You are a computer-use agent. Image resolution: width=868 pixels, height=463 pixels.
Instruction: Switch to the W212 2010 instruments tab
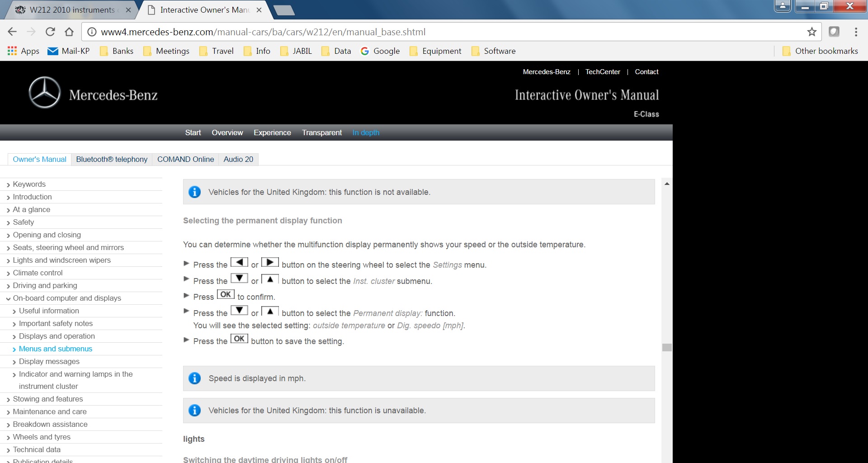(x=70, y=10)
